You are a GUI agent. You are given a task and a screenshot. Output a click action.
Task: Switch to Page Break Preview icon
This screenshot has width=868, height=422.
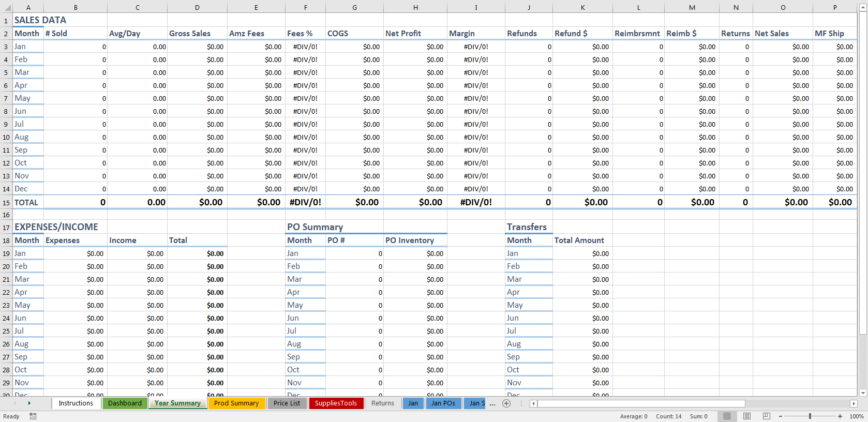pyautogui.click(x=766, y=416)
